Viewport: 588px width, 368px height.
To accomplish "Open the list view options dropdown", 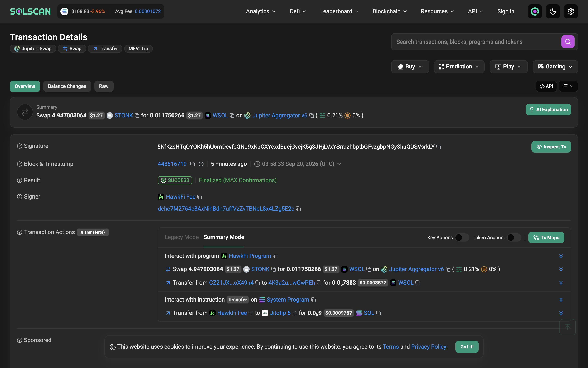I will click(x=568, y=86).
